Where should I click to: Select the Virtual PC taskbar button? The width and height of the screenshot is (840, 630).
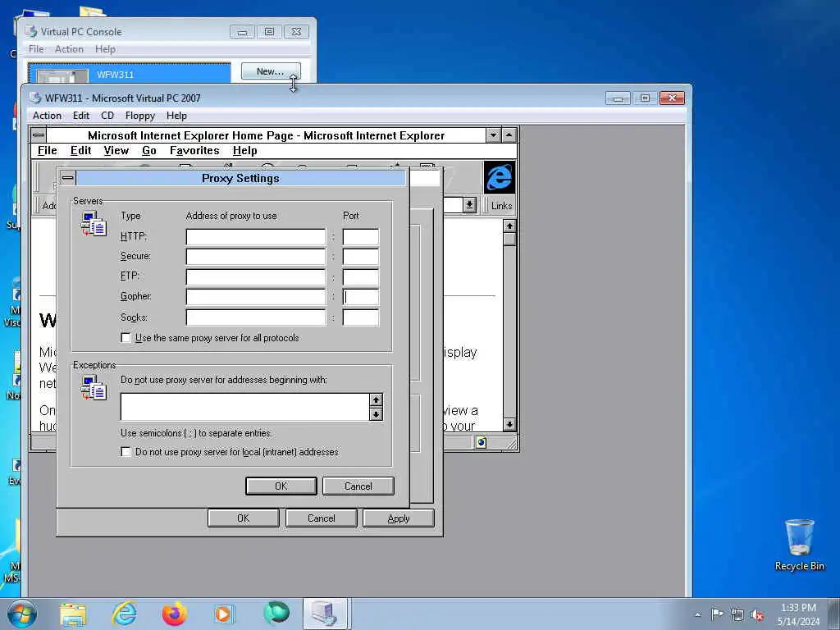coord(326,614)
